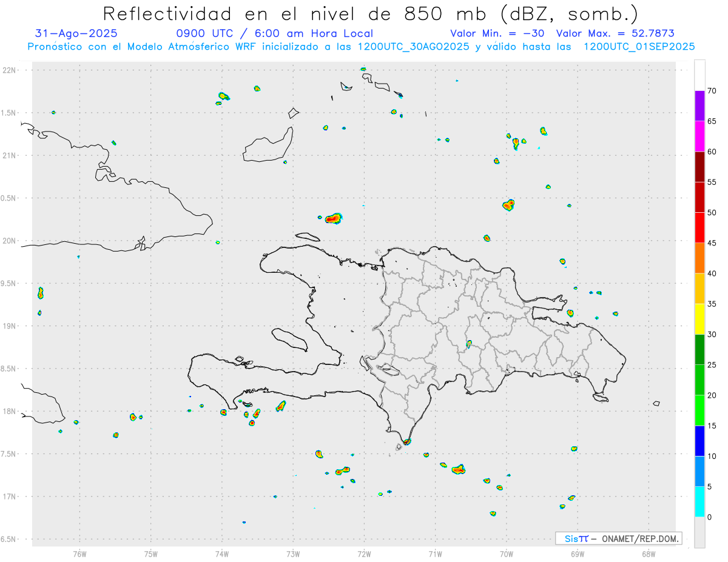Select the yellow 30–35 dBZ legend band
Image resolution: width=728 pixels, height=562 pixels.
point(699,319)
